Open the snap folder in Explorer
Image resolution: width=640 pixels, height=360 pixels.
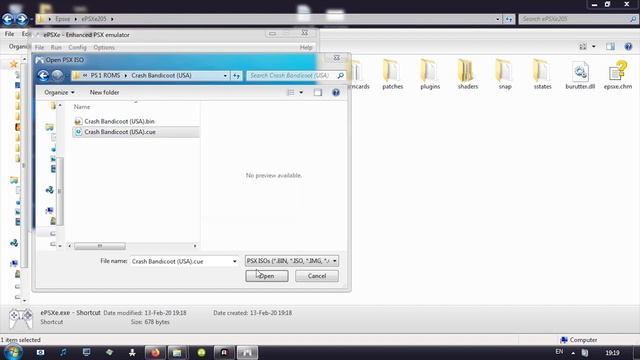(x=505, y=74)
